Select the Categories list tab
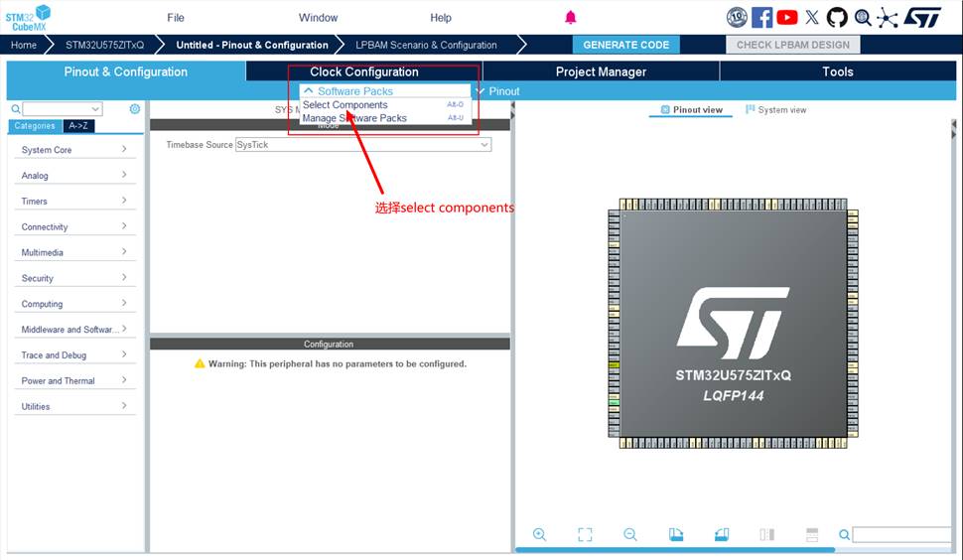 (35, 126)
